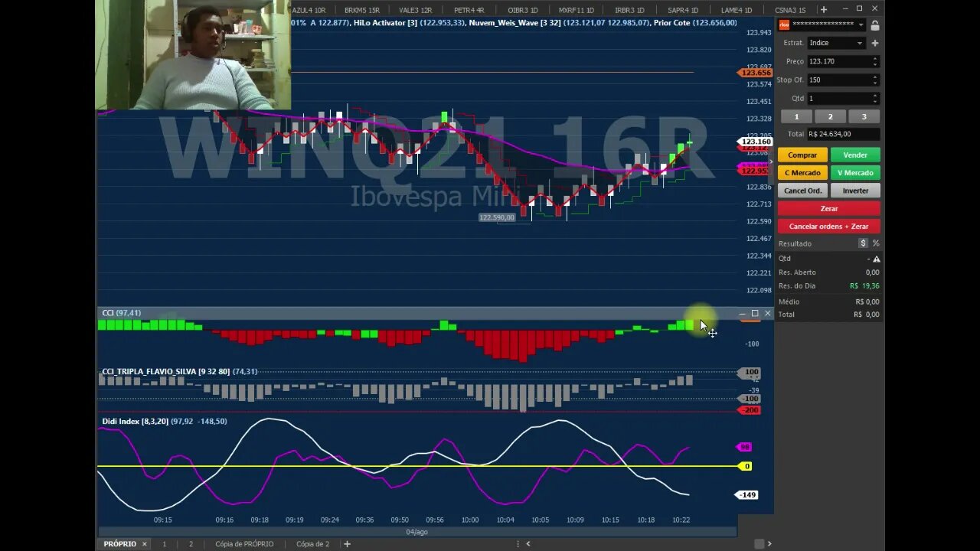Screen dimensions: 980x551
Task: Open Cópia de 2 workspace
Action: pos(312,544)
